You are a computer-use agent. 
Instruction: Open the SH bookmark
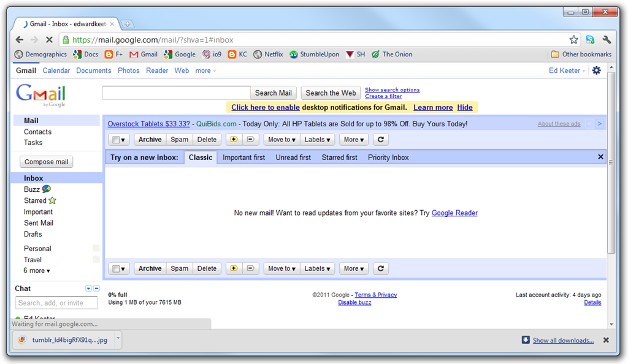pos(355,55)
